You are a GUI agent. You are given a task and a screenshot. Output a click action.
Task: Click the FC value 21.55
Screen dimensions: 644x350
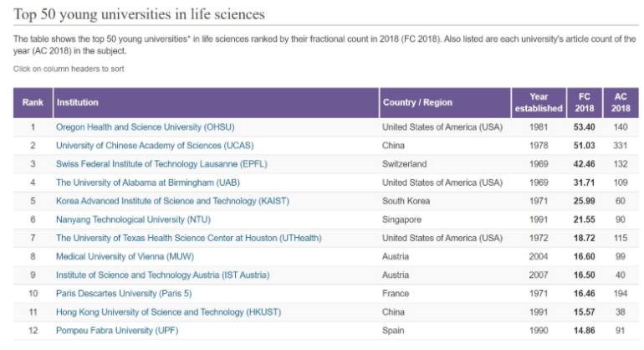point(584,219)
